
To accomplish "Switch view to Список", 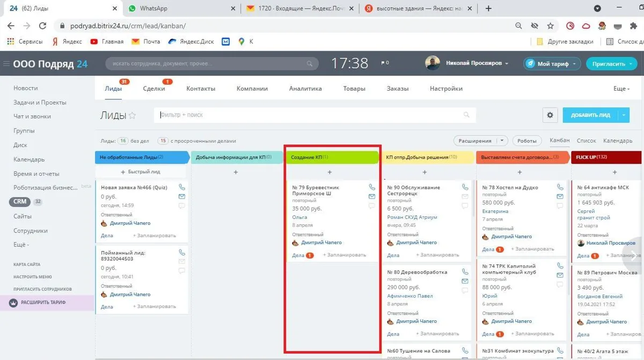I will [586, 141].
